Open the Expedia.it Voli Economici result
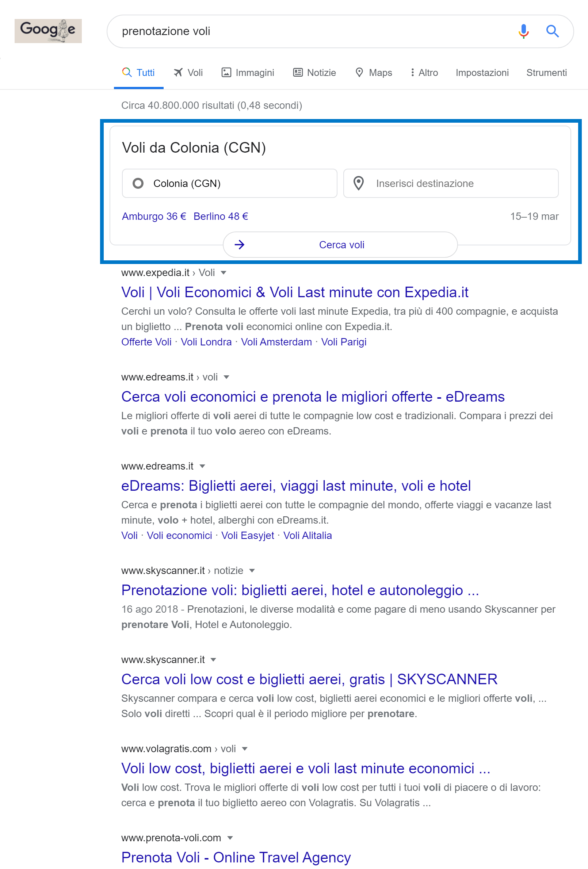 (295, 292)
